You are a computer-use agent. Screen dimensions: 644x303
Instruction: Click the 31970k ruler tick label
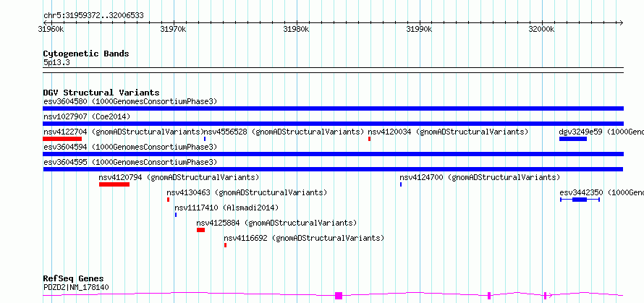pos(174,30)
